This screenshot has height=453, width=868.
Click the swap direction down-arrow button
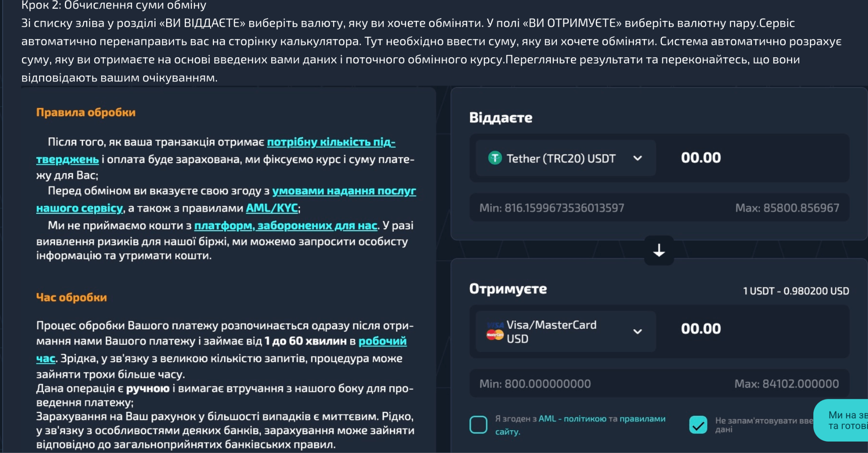[x=659, y=251]
